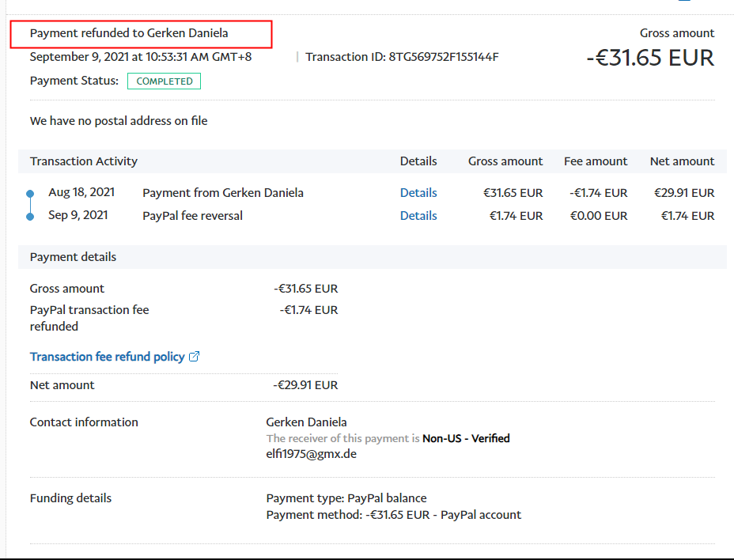Click the 'Payment from Gerken Daniela' row text
Screen dimensions: 734x560
tap(222, 193)
